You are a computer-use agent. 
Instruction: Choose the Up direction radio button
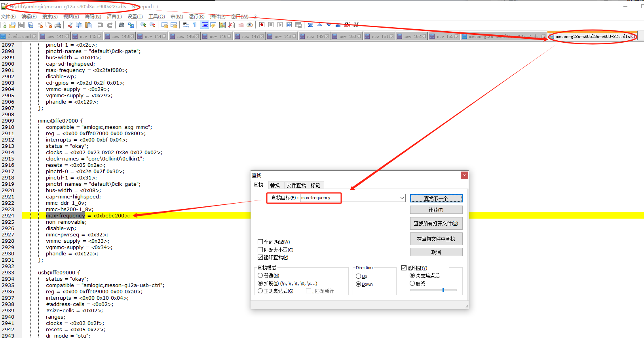(x=359, y=276)
